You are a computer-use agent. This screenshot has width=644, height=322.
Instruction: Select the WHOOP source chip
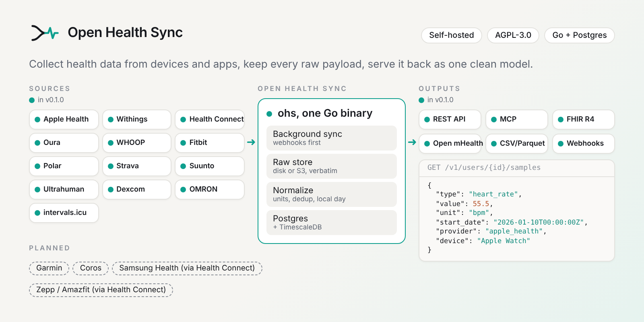tap(137, 143)
